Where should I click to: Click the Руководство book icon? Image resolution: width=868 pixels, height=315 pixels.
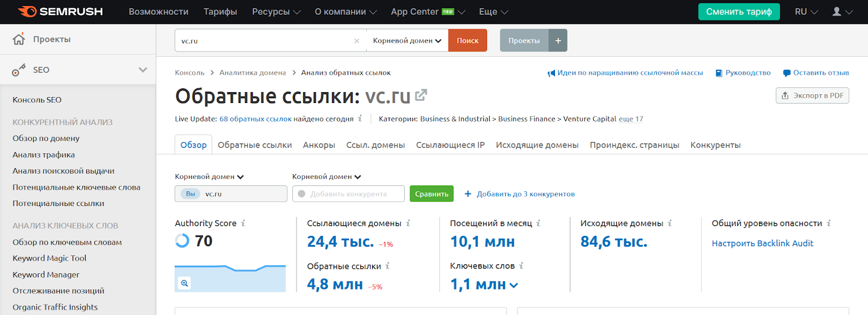pyautogui.click(x=719, y=73)
